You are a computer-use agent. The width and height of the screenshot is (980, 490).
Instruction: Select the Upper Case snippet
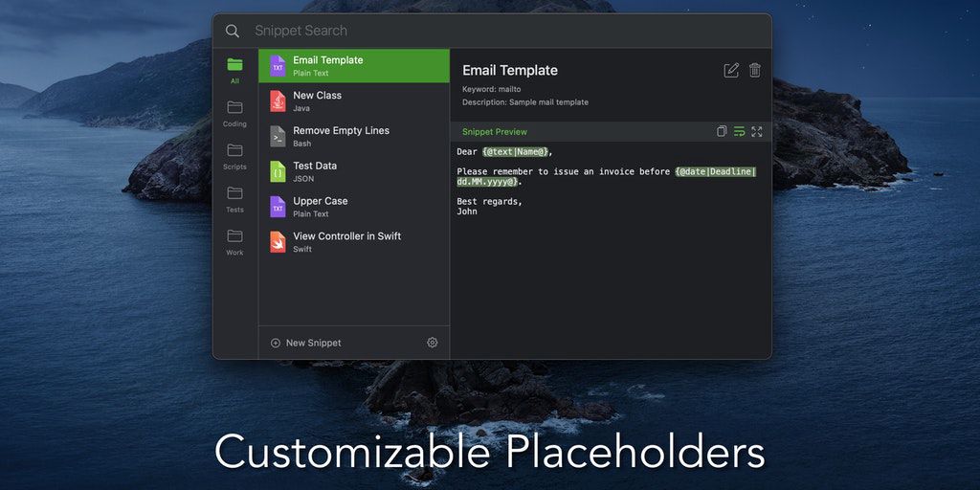[x=354, y=207]
